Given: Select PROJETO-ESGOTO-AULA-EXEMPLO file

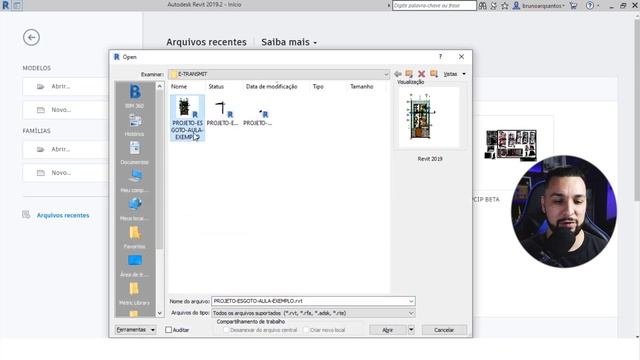Looking at the screenshot, I should coord(187,118).
